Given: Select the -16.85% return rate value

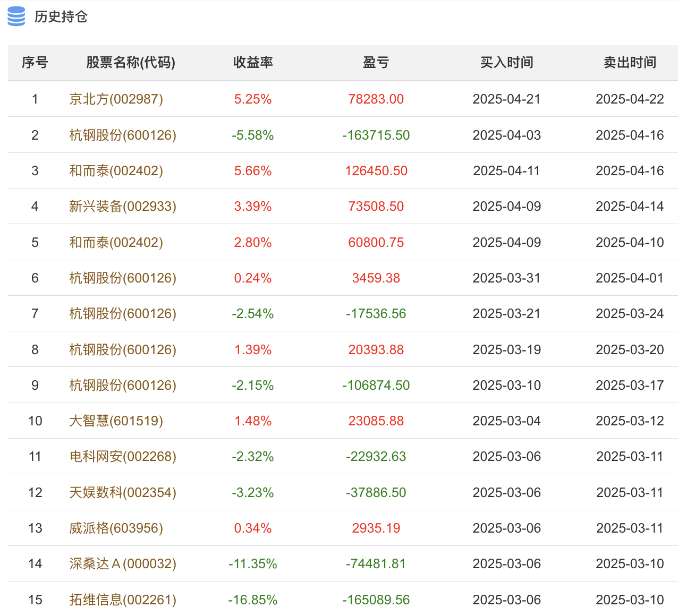Looking at the screenshot, I should (253, 600).
